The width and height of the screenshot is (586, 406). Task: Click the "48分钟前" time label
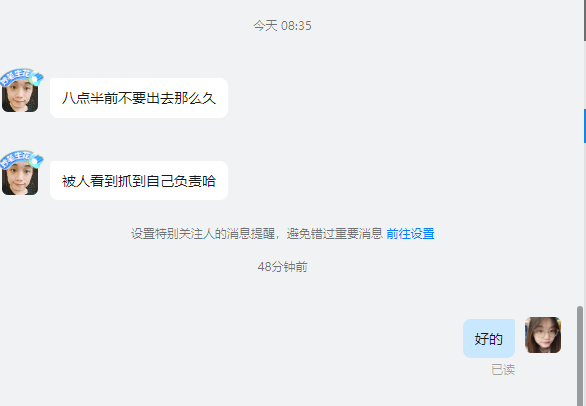[x=282, y=267]
